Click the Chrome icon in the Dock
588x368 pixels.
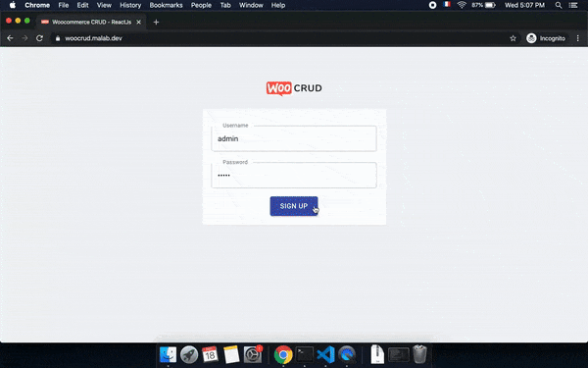click(283, 354)
